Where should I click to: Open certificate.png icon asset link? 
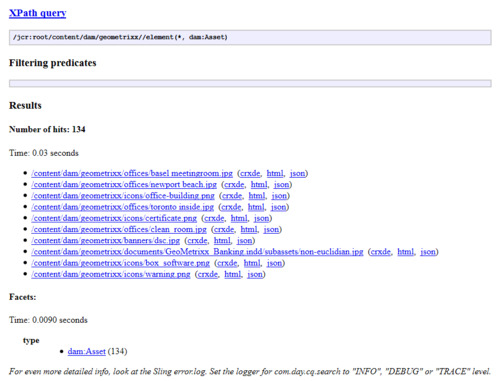114,218
